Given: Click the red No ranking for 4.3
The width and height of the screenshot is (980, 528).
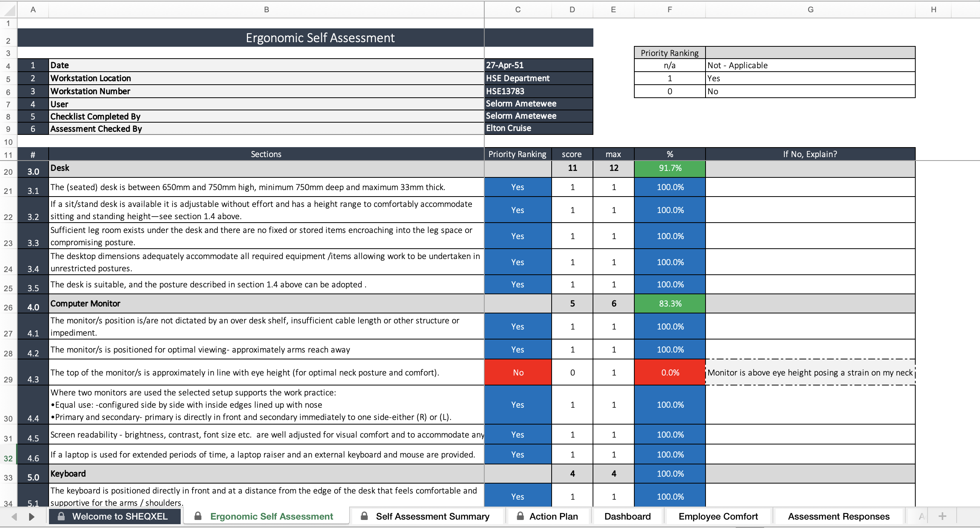Looking at the screenshot, I should point(518,372).
